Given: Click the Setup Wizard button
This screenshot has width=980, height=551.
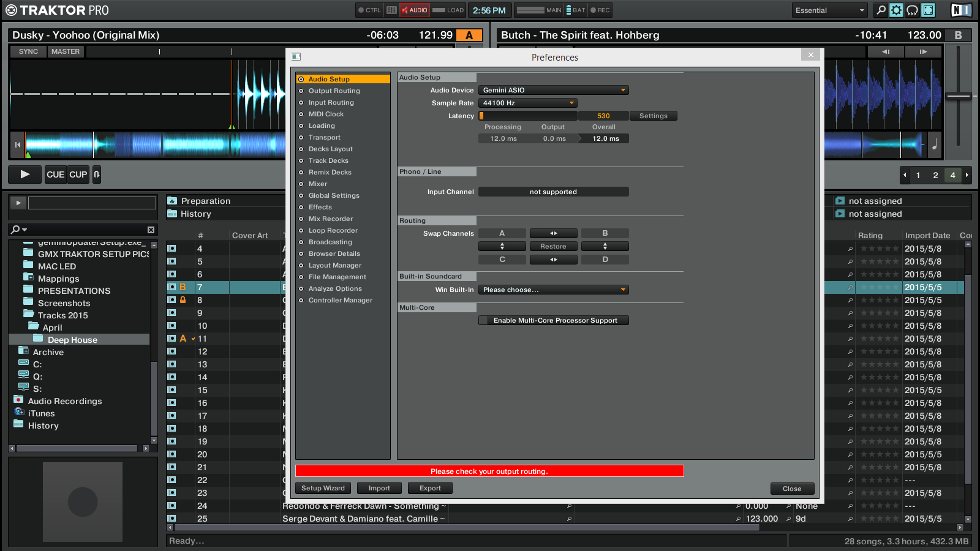Looking at the screenshot, I should 323,488.
